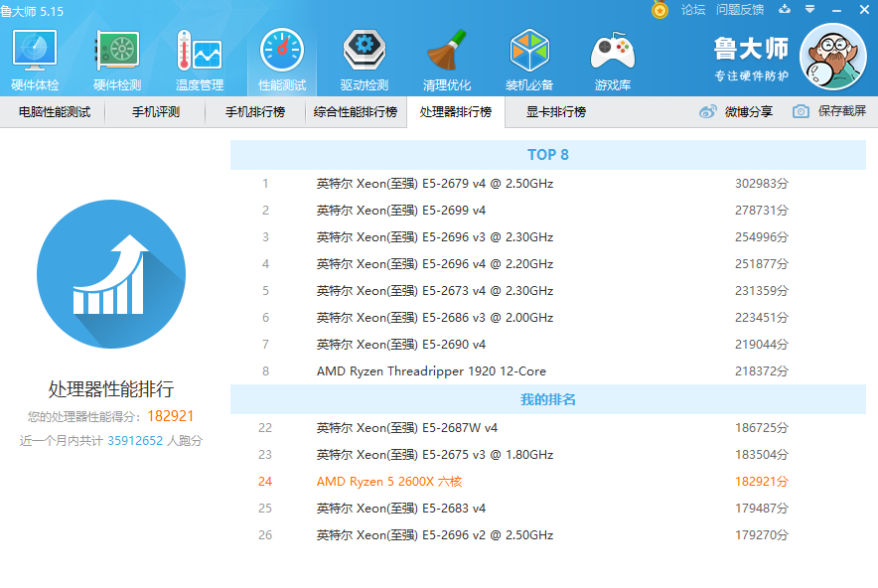Select Xeon E5-2686 v3 @ 2.00GHz row

[547, 318]
